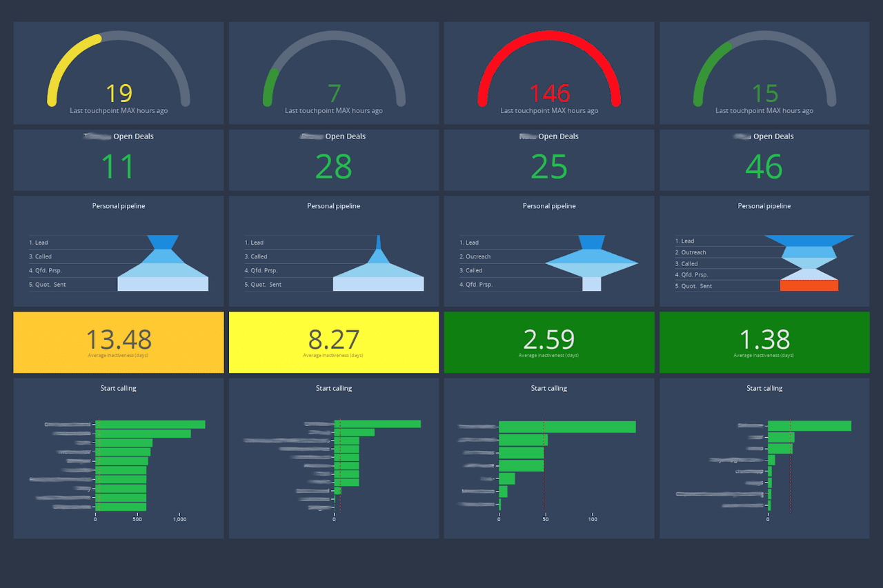
Task: Click the Open Deals count of 25
Action: point(549,167)
